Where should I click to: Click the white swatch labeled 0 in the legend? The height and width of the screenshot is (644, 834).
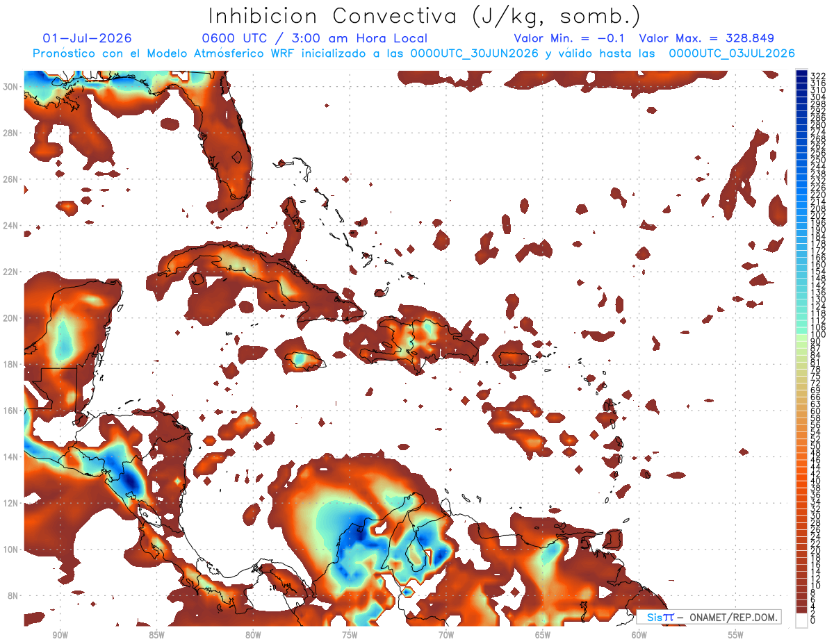click(802, 620)
